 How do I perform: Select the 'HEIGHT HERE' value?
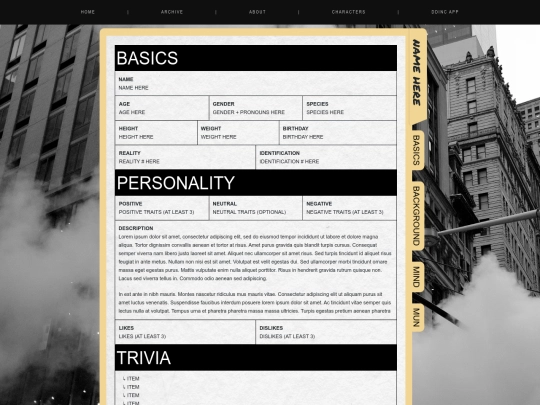[x=136, y=137]
